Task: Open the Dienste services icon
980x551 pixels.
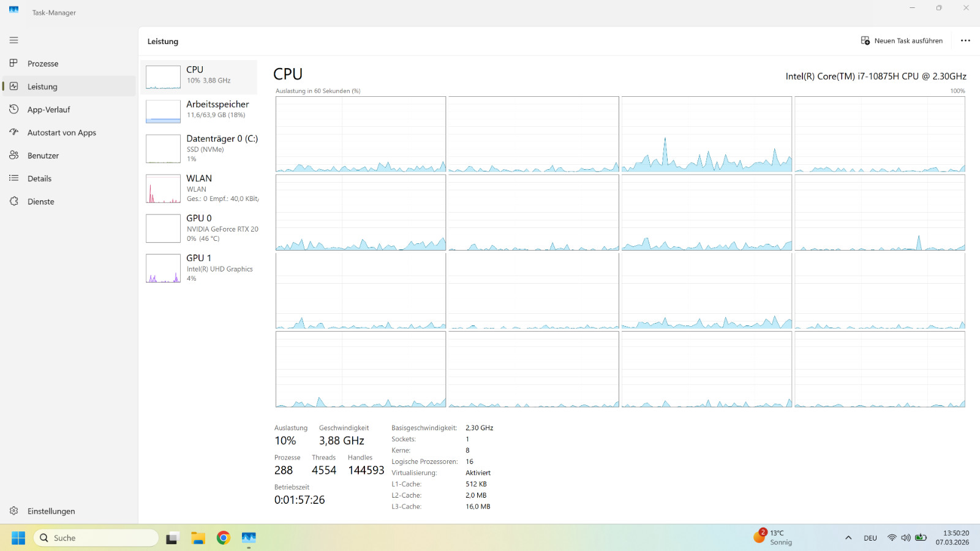Action: point(13,201)
